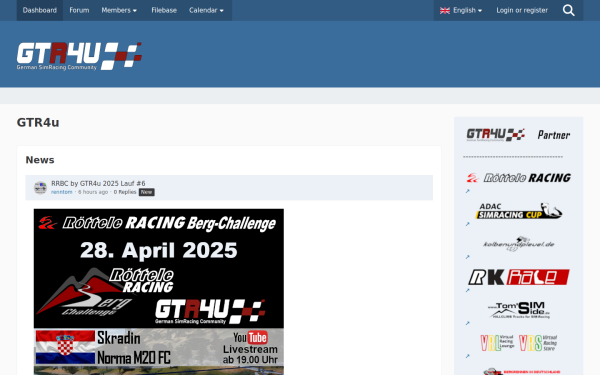Click external link arrow under VRL VRS logos
This screenshot has width=600, height=375.
pos(467,356)
